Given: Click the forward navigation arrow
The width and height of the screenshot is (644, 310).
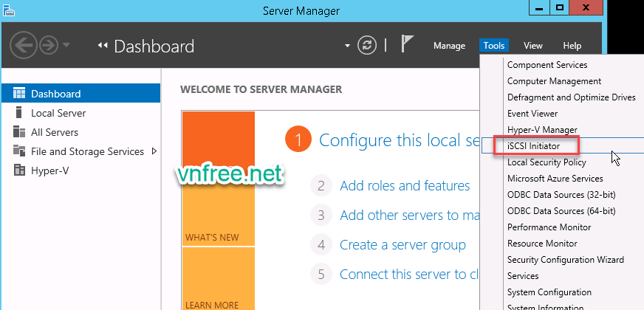Looking at the screenshot, I should 47,45.
